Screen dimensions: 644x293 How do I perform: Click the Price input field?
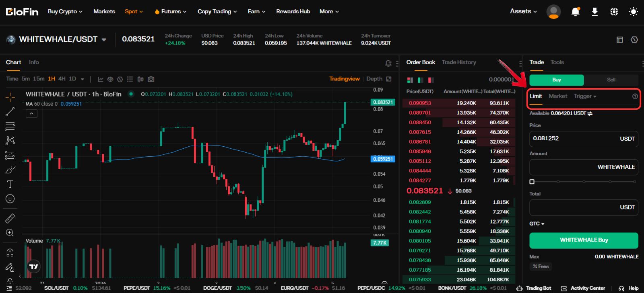574,139
